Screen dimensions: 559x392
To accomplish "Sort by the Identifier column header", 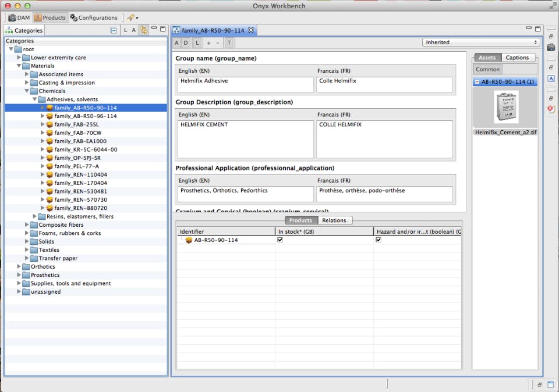I will pyautogui.click(x=226, y=232).
